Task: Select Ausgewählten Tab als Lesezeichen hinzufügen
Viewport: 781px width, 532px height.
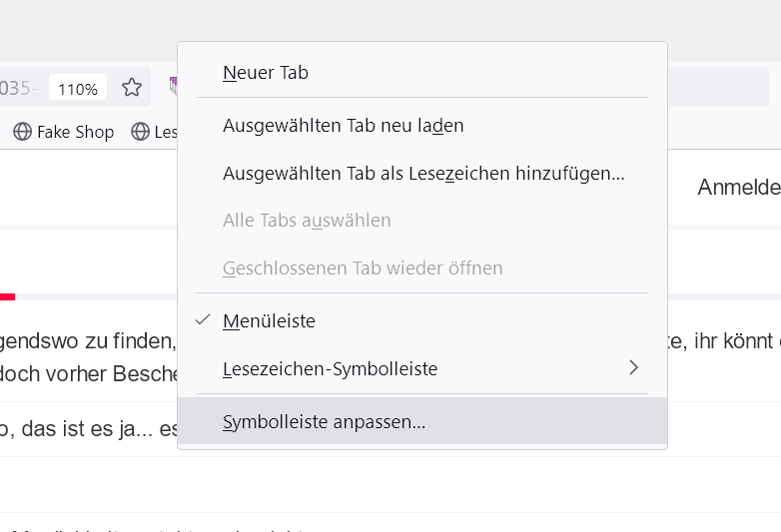Action: [423, 174]
